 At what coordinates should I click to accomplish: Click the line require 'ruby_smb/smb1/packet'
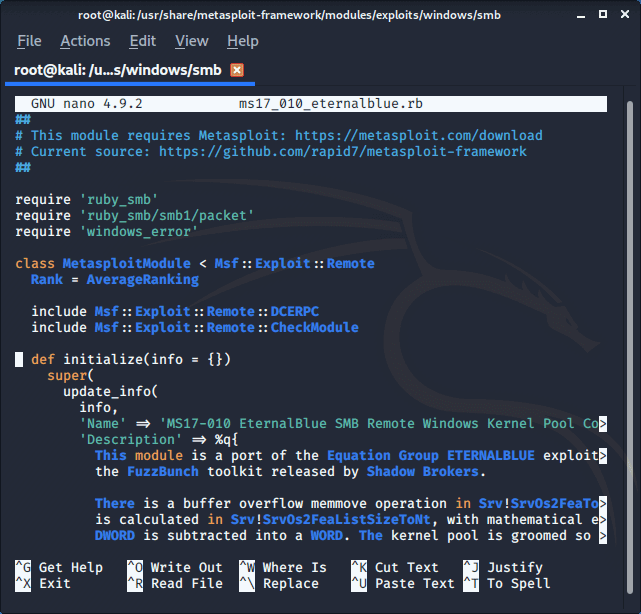(134, 215)
